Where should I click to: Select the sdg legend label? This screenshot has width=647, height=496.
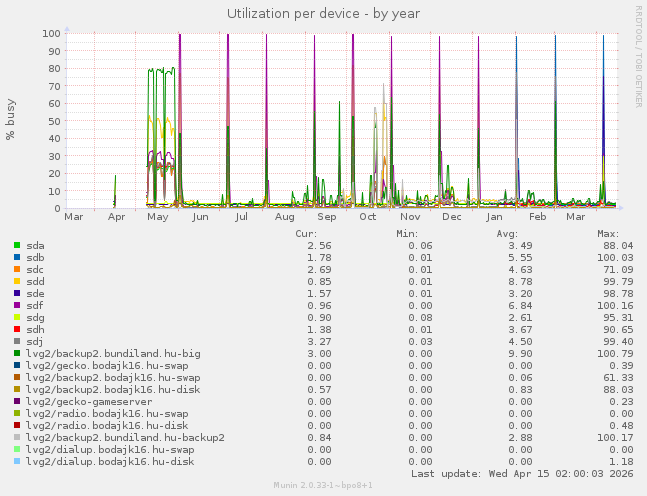click(x=35, y=318)
